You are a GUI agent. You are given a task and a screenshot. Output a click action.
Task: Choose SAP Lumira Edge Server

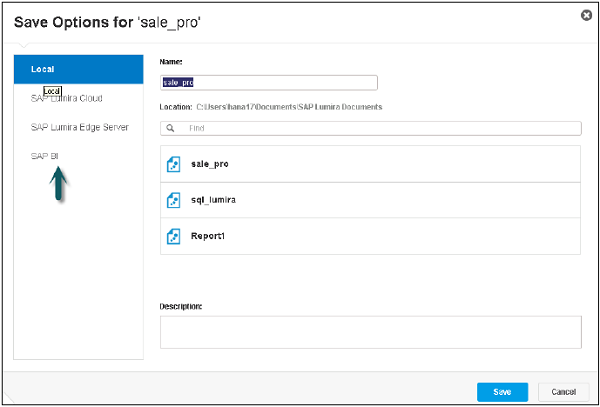79,127
